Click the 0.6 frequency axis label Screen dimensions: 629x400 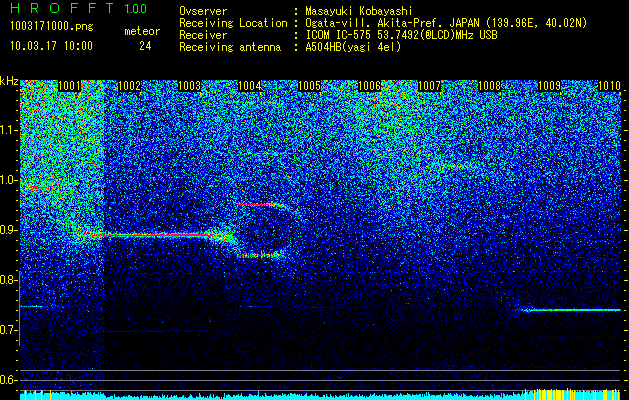pos(8,380)
